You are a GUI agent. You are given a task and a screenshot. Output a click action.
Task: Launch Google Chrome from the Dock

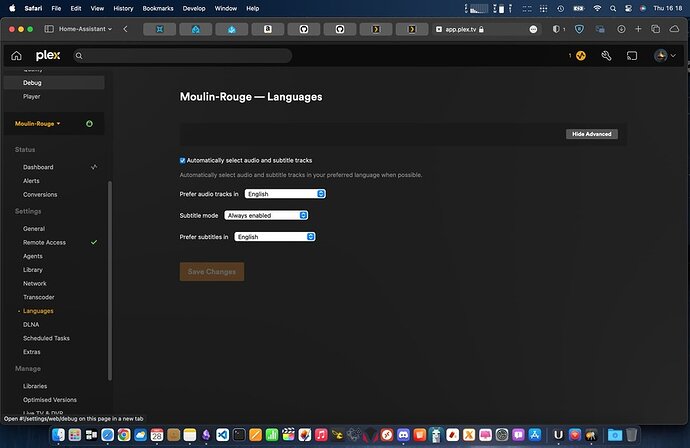tap(124, 435)
